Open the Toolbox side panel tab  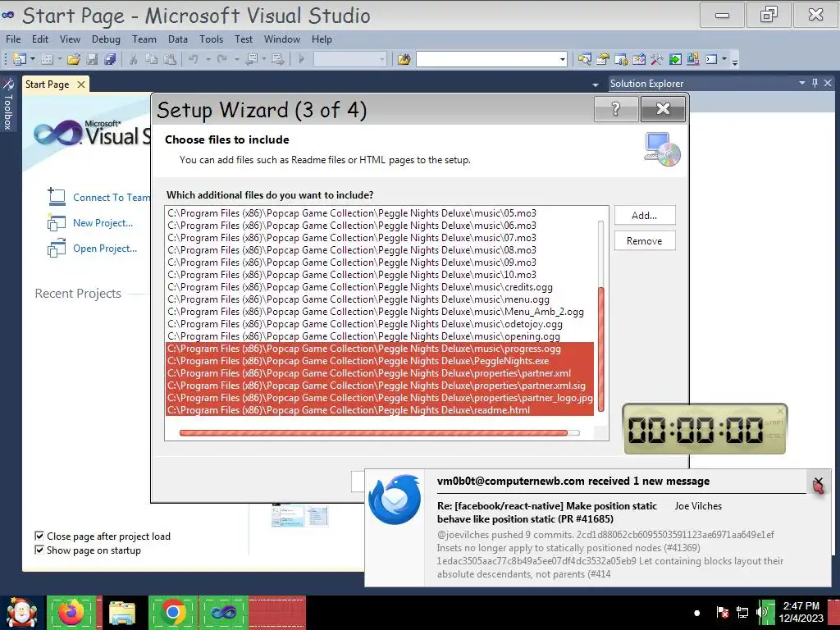coord(8,104)
